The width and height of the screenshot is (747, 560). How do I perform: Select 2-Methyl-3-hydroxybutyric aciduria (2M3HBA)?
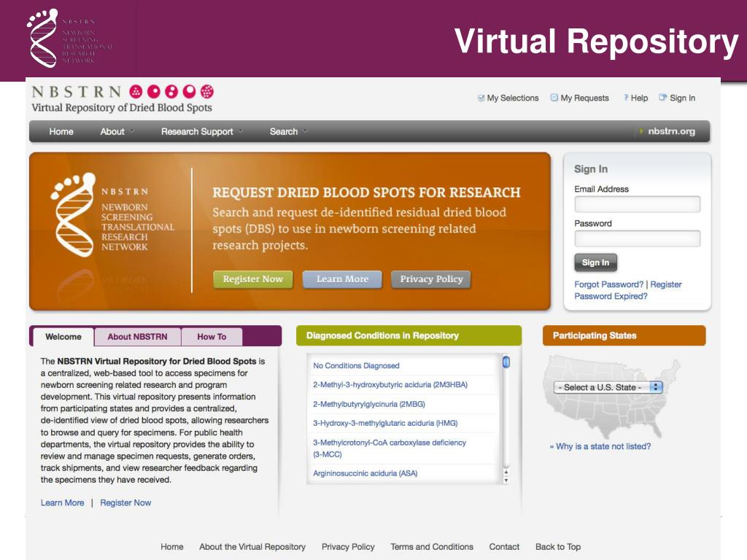(390, 385)
